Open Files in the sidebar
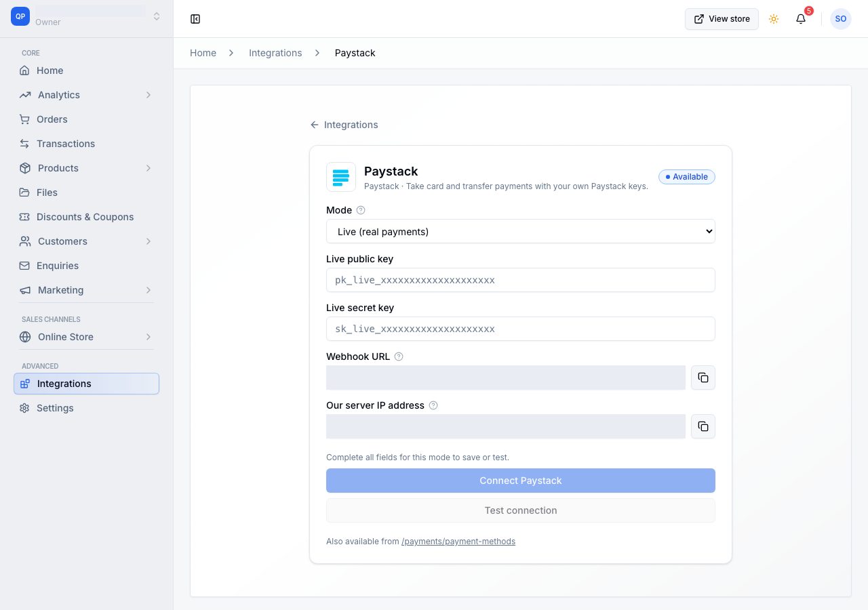The image size is (868, 610). coord(86,192)
